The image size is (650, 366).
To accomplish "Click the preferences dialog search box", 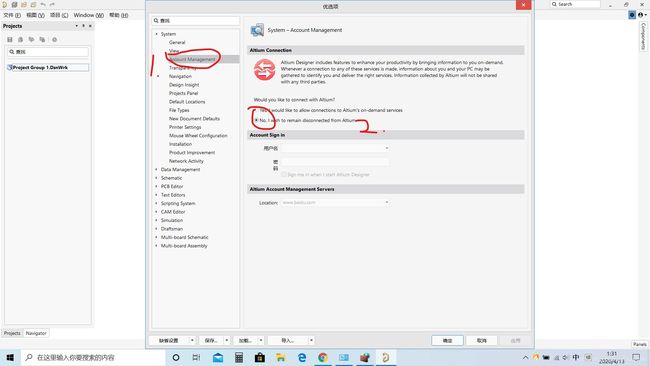I will [x=196, y=20].
